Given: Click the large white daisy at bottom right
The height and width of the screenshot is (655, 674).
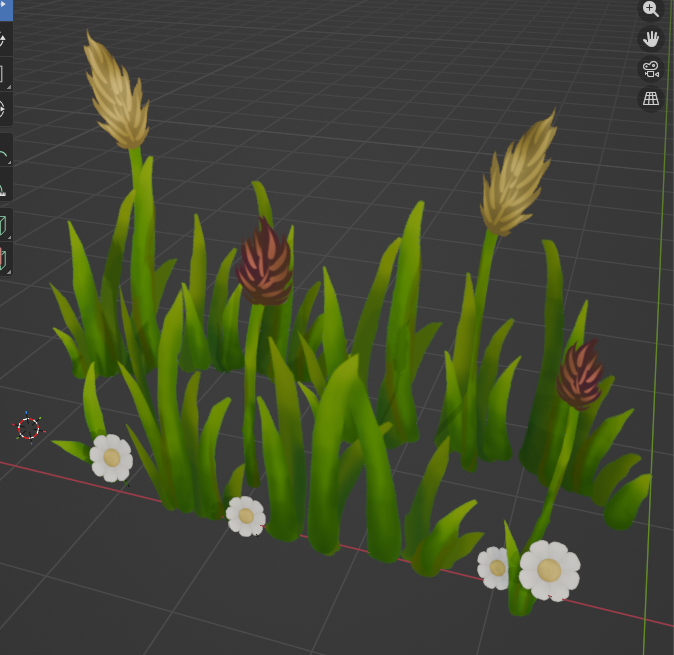Looking at the screenshot, I should coord(549,570).
